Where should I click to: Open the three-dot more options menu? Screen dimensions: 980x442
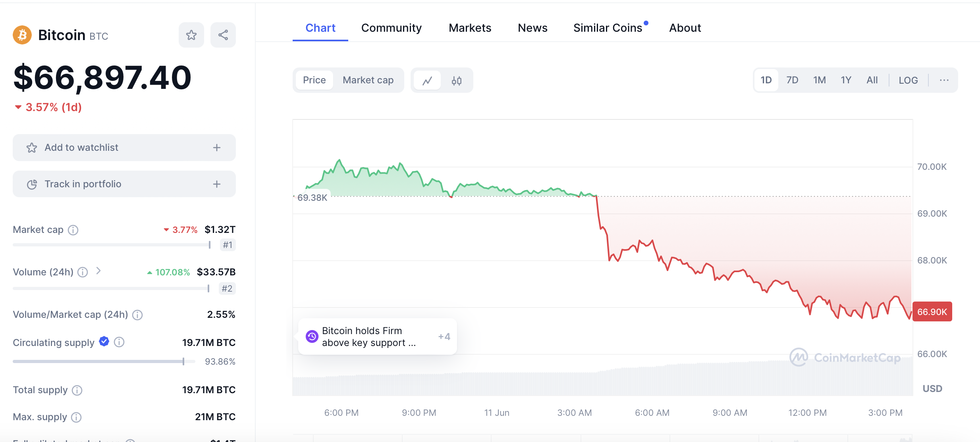point(944,81)
